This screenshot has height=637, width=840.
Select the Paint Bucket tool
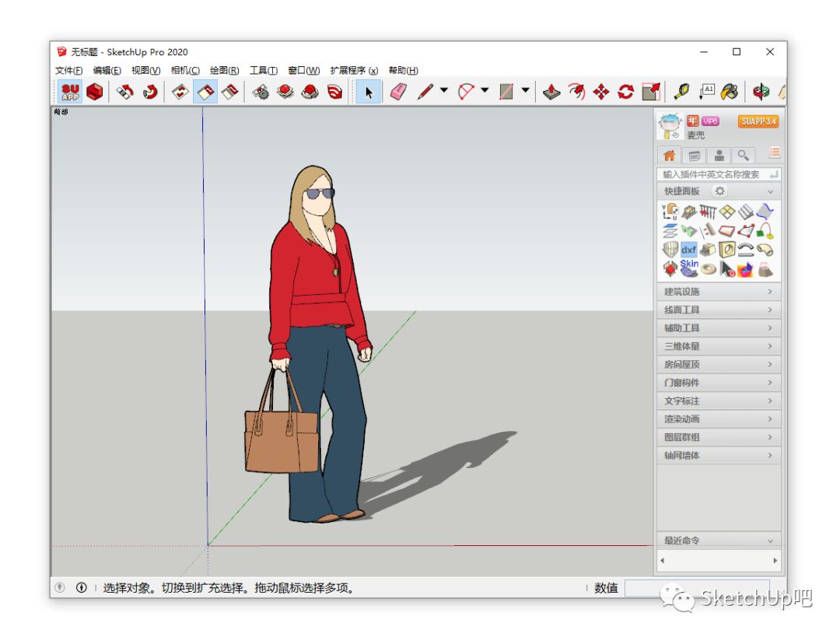tap(729, 92)
